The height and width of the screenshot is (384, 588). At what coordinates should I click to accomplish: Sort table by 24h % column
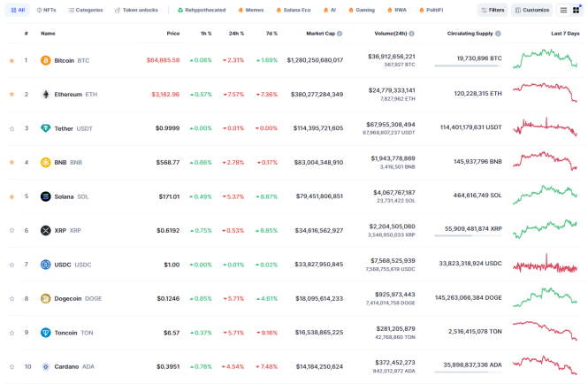[236, 34]
